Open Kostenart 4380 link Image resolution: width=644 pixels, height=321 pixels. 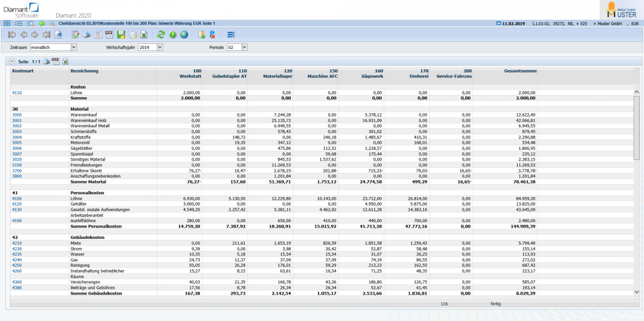pos(17,287)
